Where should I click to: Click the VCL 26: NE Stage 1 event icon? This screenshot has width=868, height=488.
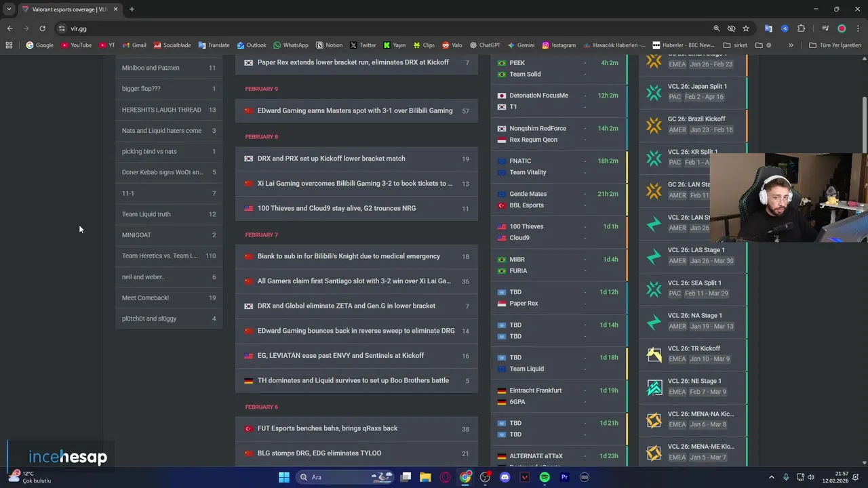[654, 387]
